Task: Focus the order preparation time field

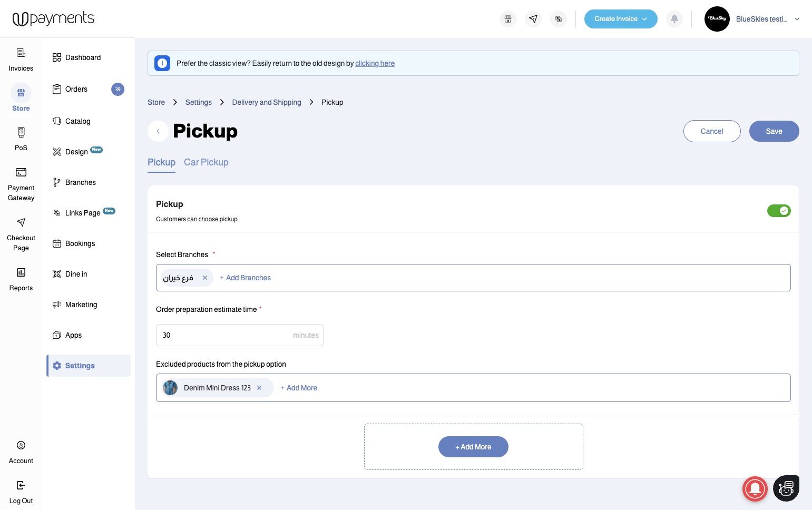Action: [x=224, y=335]
